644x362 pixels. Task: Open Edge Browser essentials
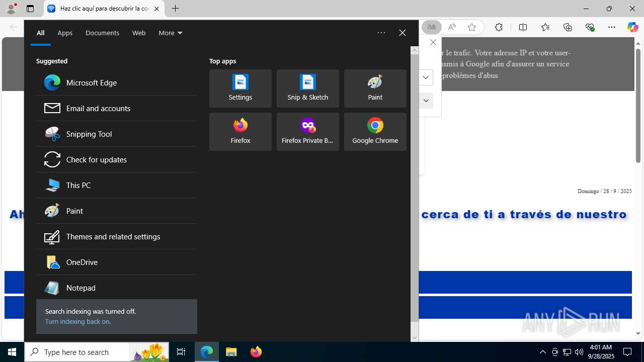[590, 27]
